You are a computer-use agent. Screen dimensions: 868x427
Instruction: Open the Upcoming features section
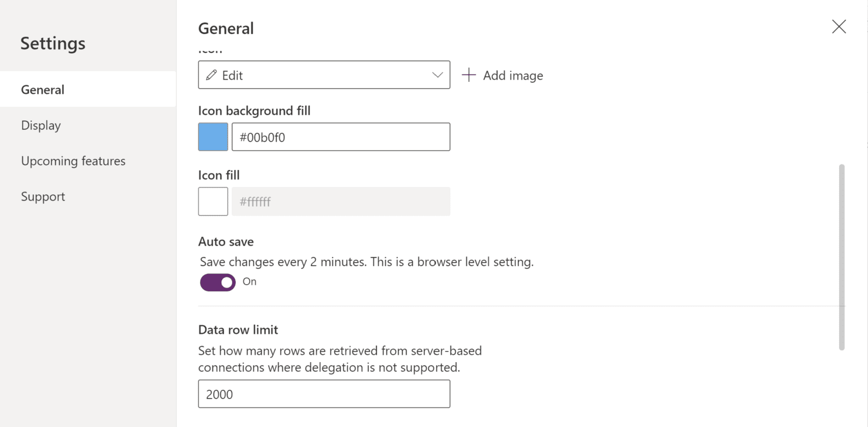(x=73, y=160)
